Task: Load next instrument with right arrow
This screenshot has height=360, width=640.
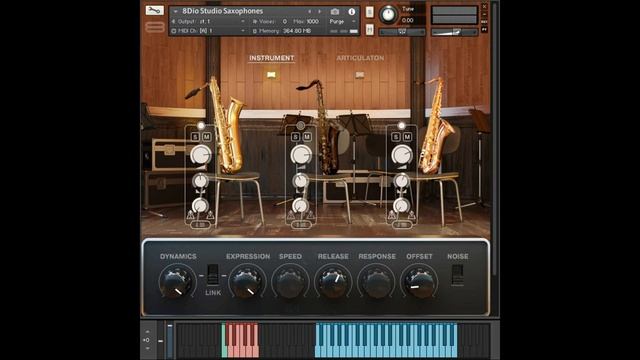Action: 319,11
